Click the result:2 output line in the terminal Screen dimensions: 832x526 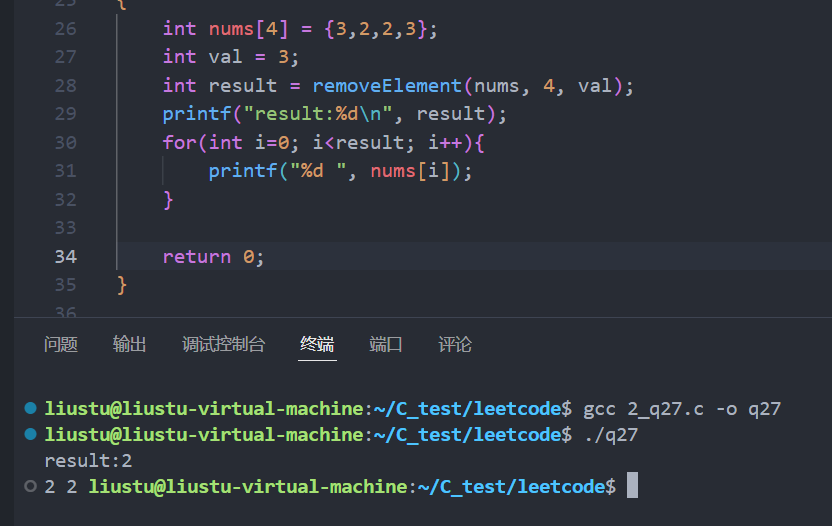(88, 461)
